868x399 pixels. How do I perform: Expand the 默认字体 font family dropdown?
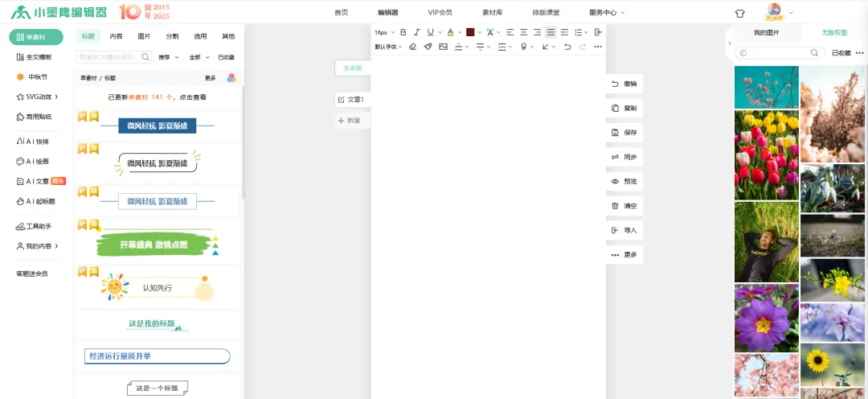click(389, 47)
